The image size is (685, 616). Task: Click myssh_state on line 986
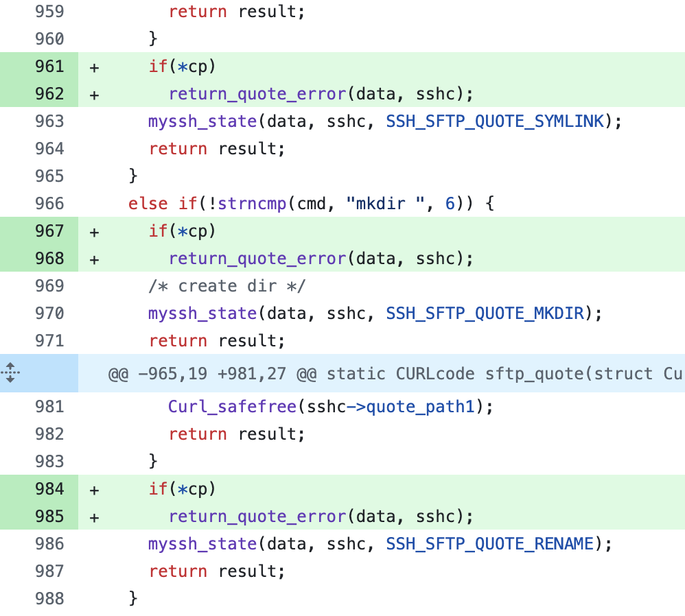point(202,544)
